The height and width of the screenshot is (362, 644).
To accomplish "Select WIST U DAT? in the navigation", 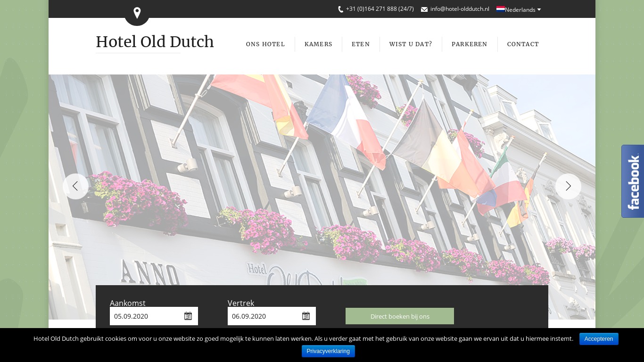I will point(411,44).
